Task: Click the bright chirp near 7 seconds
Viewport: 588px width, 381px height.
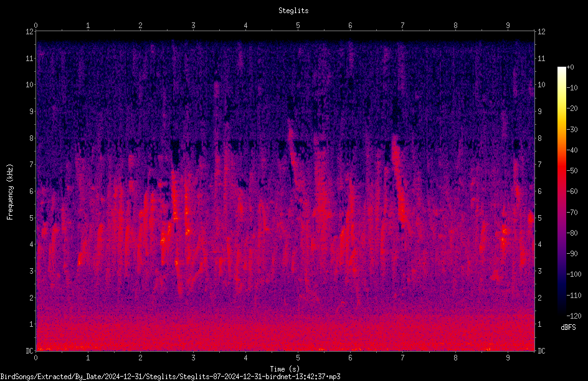Action: (x=401, y=188)
